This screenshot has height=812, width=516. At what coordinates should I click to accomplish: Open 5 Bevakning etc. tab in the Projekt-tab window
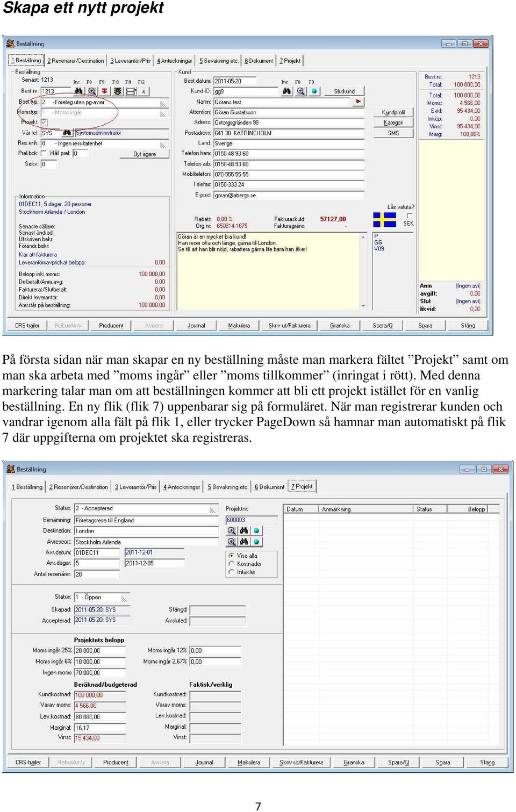pos(228,487)
